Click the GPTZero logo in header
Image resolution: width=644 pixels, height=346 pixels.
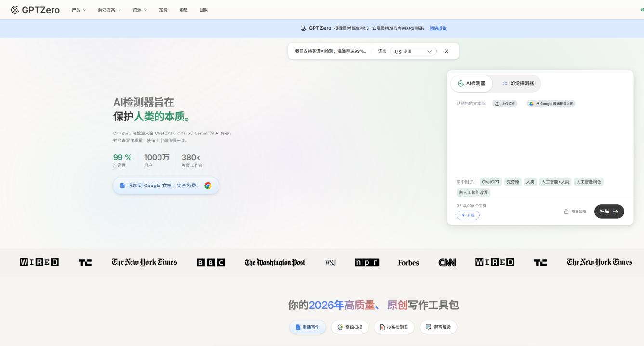click(35, 10)
